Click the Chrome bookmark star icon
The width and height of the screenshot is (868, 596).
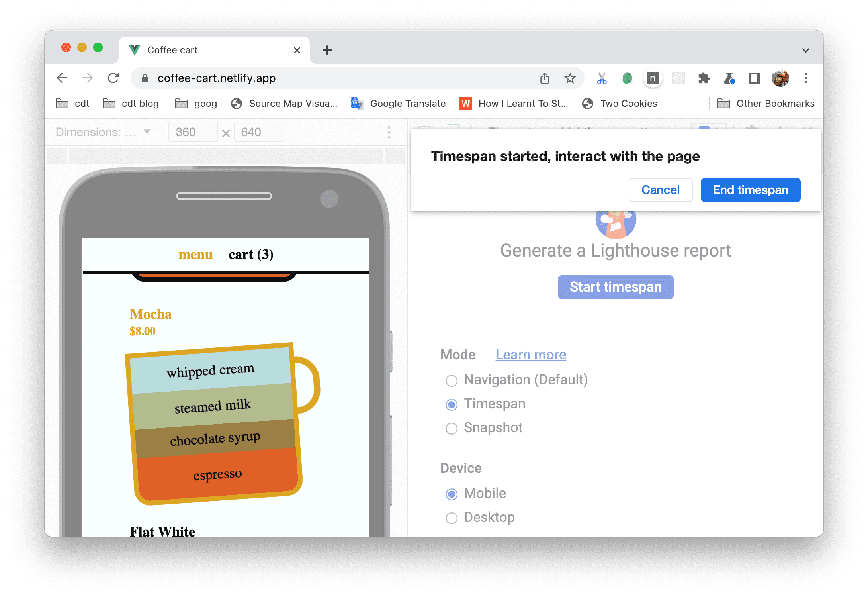(x=572, y=78)
